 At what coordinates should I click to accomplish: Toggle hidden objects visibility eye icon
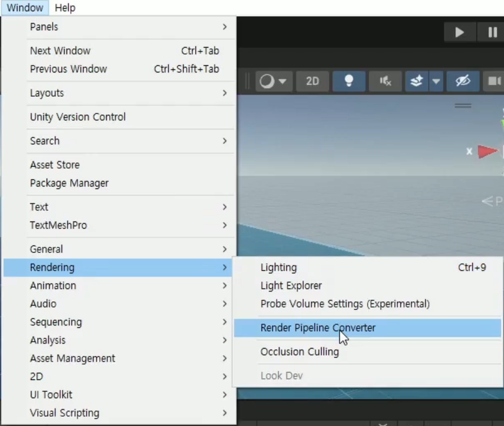pyautogui.click(x=463, y=81)
